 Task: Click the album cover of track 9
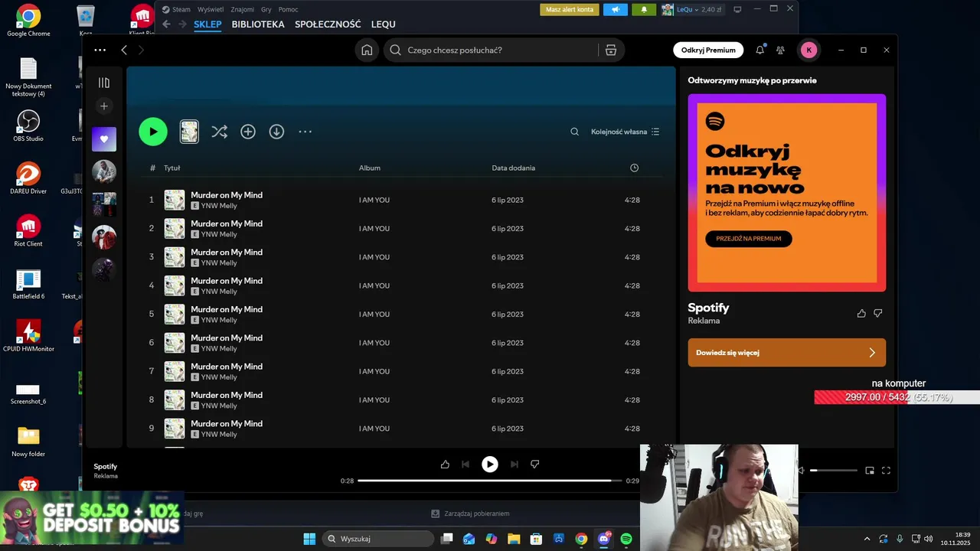click(175, 429)
